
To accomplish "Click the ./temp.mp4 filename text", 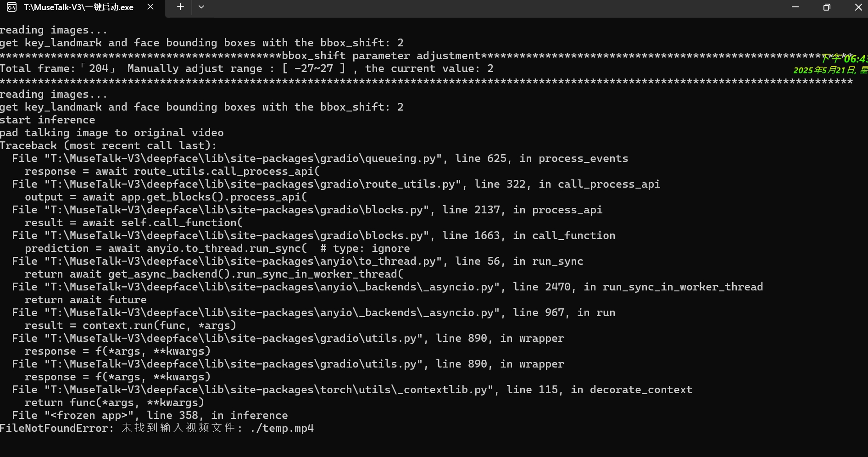I will tap(282, 428).
